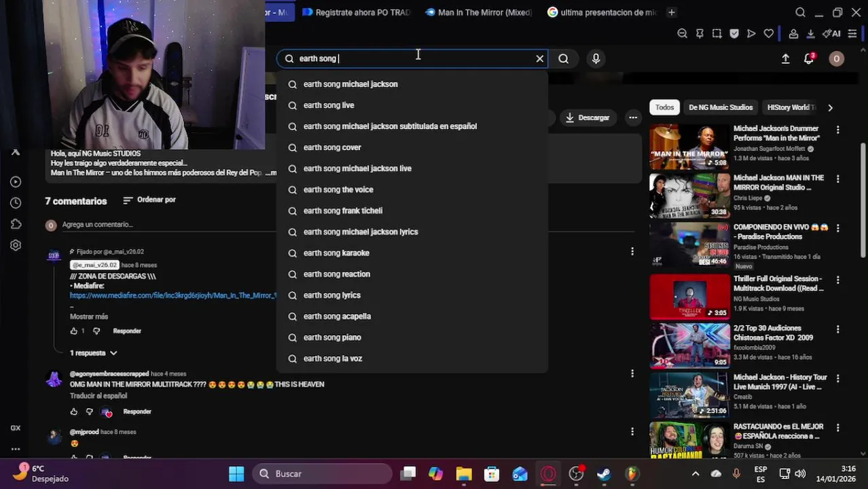Open Windows Start menu
This screenshot has width=868, height=489.
point(236,473)
